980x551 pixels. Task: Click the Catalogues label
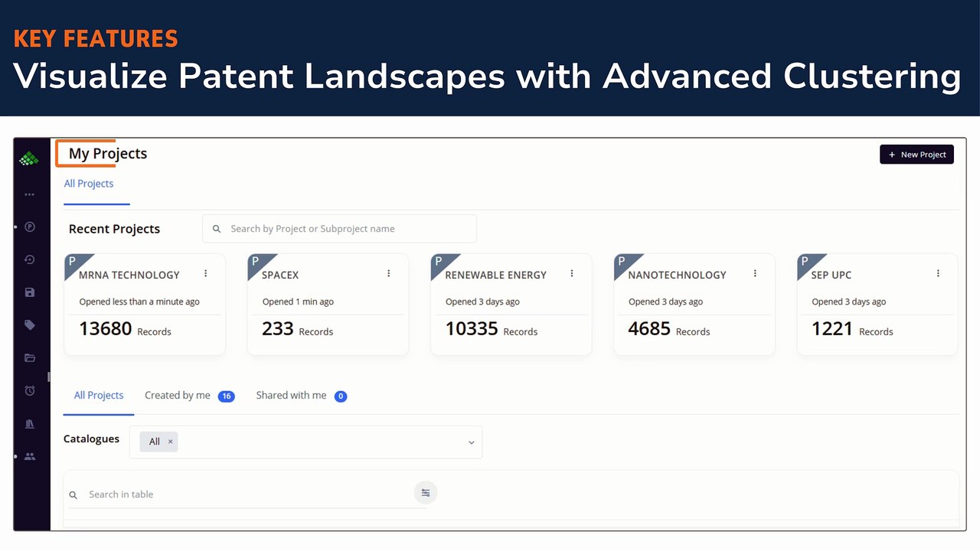click(91, 439)
